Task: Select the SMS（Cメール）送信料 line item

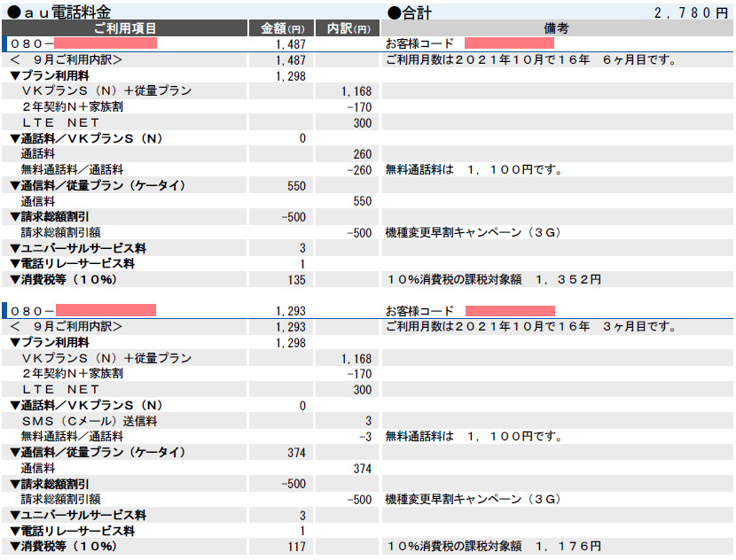Action: (x=90, y=421)
